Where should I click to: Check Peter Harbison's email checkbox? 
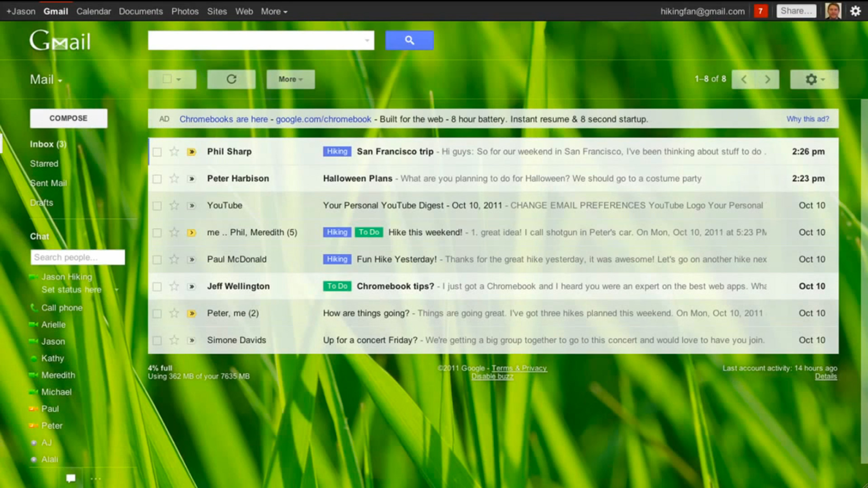[157, 178]
